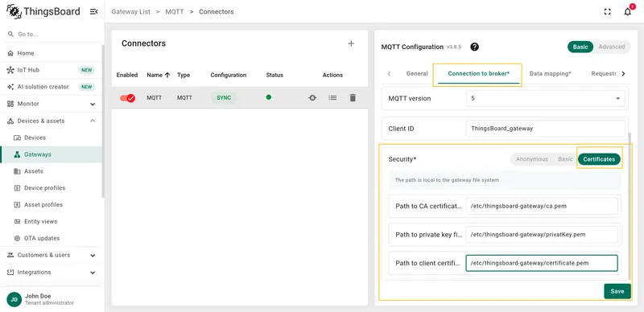Click the v3.8.5 version label
The width and height of the screenshot is (644, 312).
tap(454, 47)
